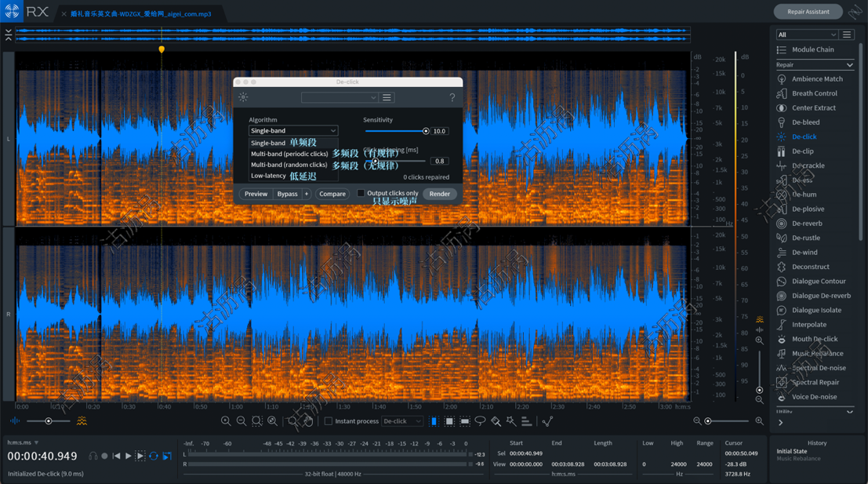Screen dimensions: 868x484
Task: Click the Sensitivity slider handle
Action: click(426, 131)
